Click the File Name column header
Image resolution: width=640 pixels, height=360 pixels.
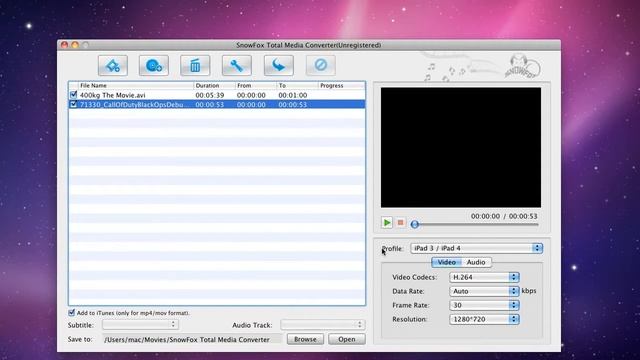136,86
